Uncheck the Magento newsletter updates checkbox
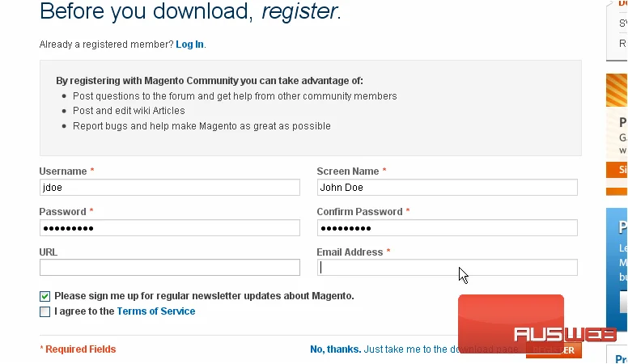The width and height of the screenshot is (628, 364). [x=45, y=296]
